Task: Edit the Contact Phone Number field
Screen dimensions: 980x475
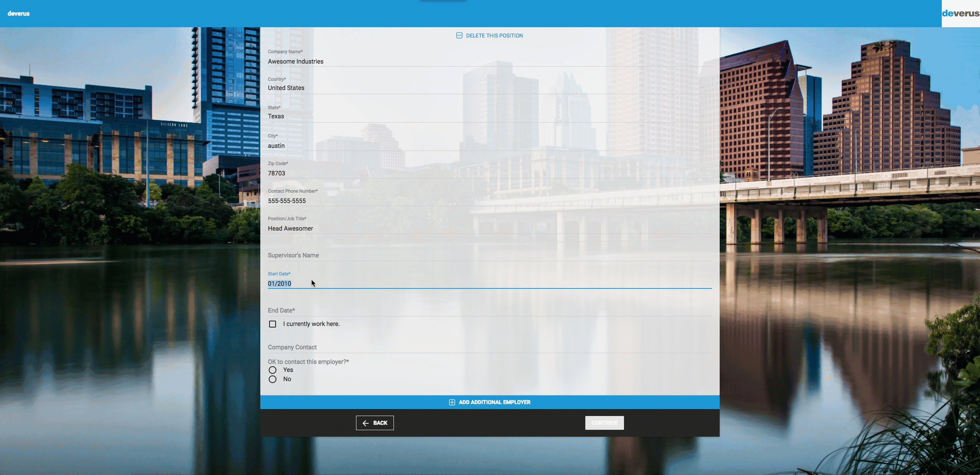Action: click(490, 201)
